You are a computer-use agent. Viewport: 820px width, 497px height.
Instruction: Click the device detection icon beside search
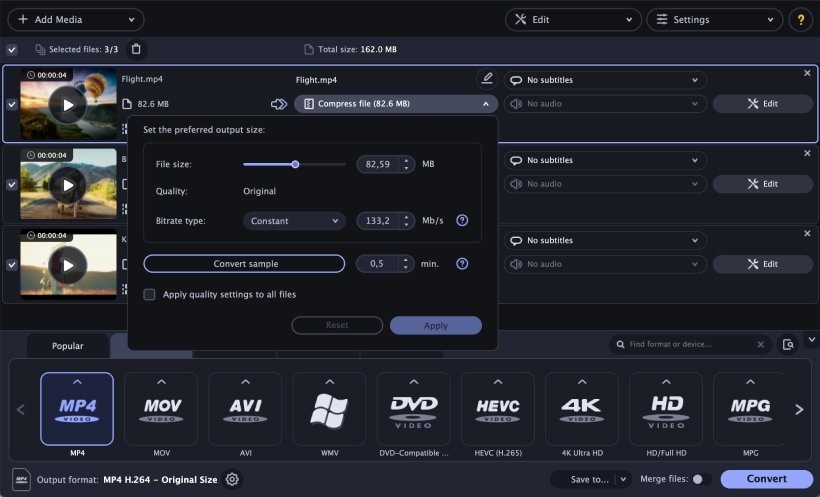pyautogui.click(x=788, y=344)
